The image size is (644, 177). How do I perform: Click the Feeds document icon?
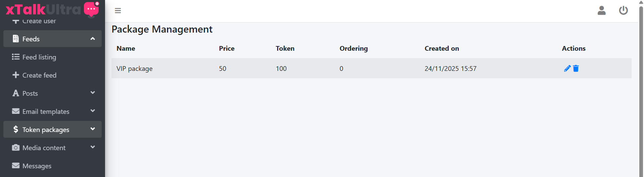point(16,39)
